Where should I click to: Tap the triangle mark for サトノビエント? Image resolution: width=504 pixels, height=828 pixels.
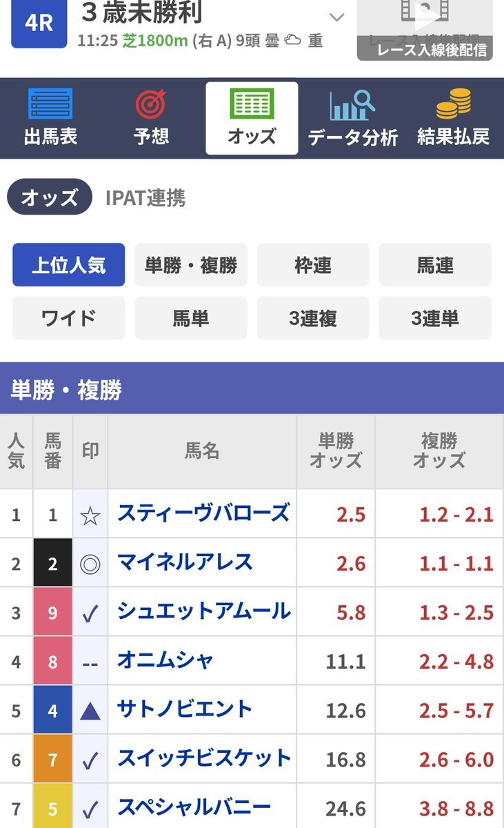(90, 711)
